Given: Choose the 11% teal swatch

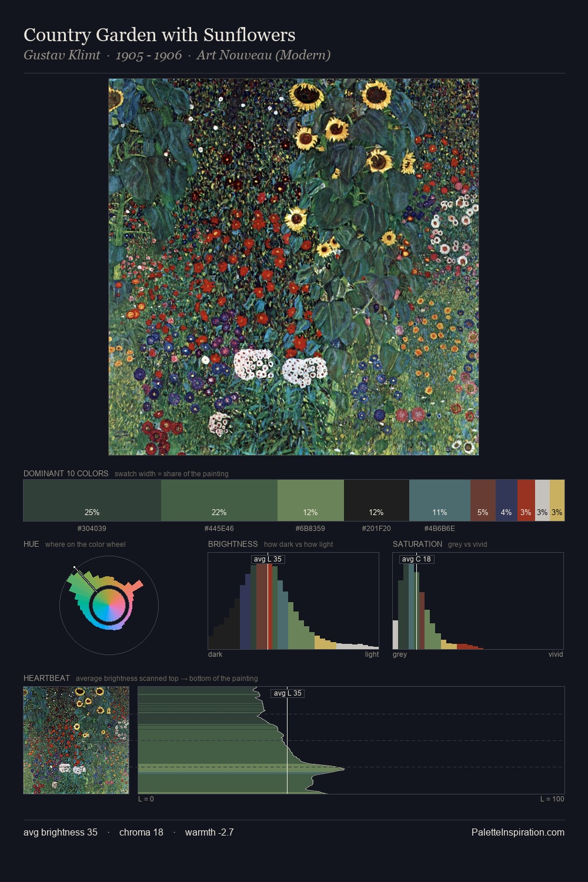Looking at the screenshot, I should pos(440,500).
